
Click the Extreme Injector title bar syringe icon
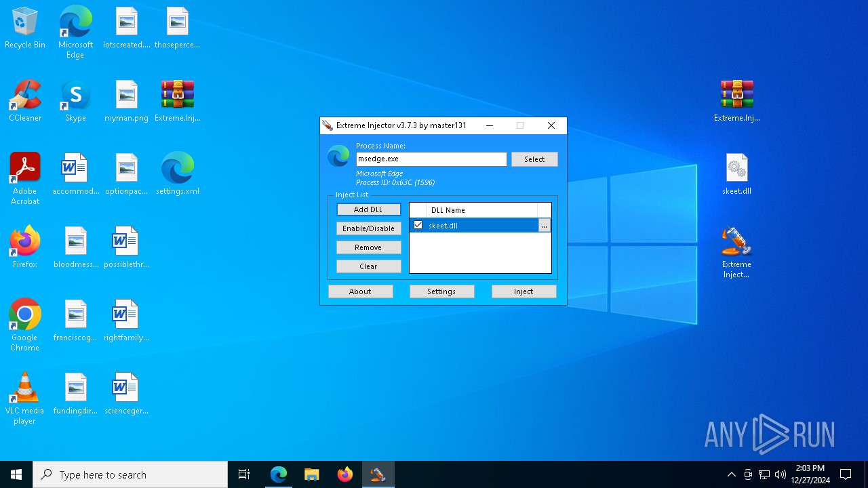[328, 125]
